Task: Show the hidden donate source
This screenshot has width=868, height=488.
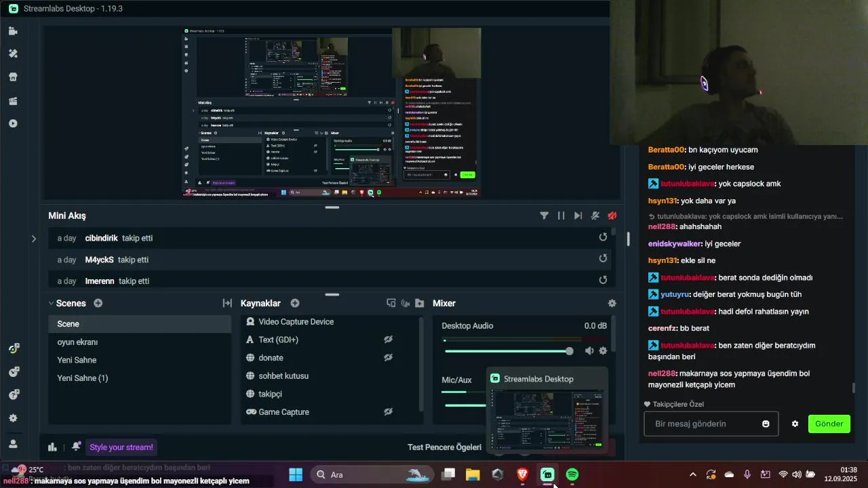Action: 388,357
